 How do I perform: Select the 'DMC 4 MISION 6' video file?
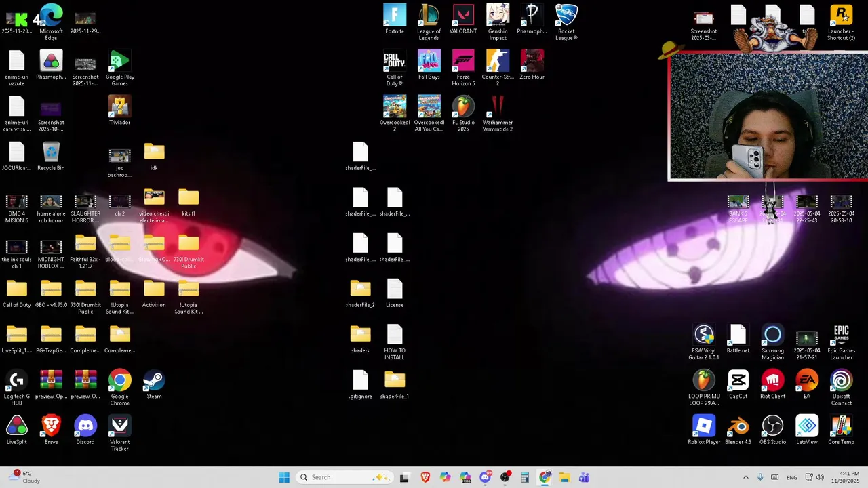(17, 207)
